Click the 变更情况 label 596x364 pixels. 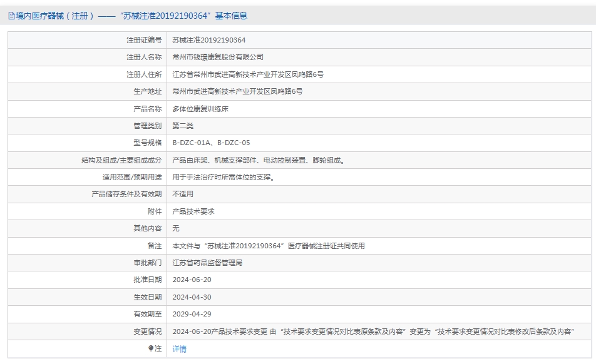pyautogui.click(x=148, y=331)
